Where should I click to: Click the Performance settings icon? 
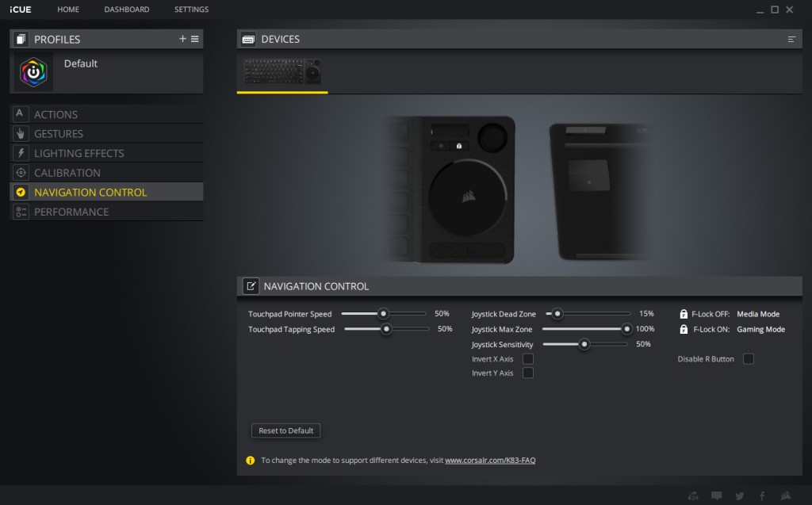coord(20,212)
